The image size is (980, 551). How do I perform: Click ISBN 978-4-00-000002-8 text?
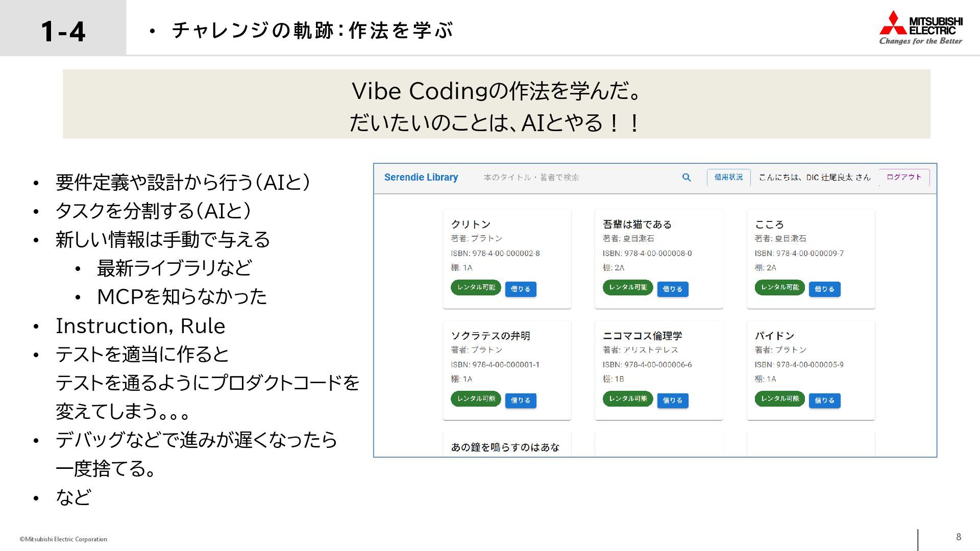(495, 253)
